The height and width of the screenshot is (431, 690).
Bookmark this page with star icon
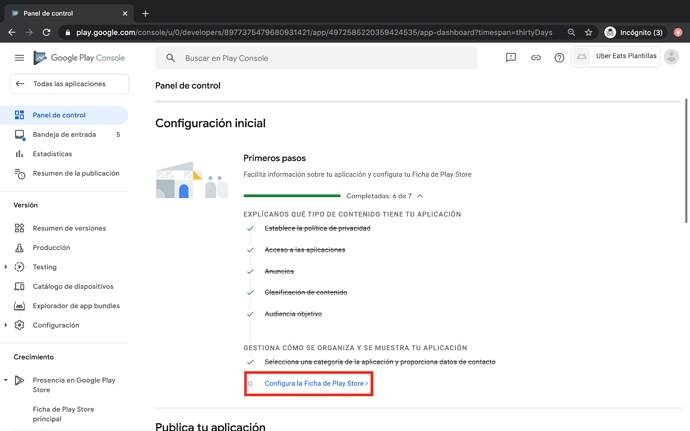point(589,32)
